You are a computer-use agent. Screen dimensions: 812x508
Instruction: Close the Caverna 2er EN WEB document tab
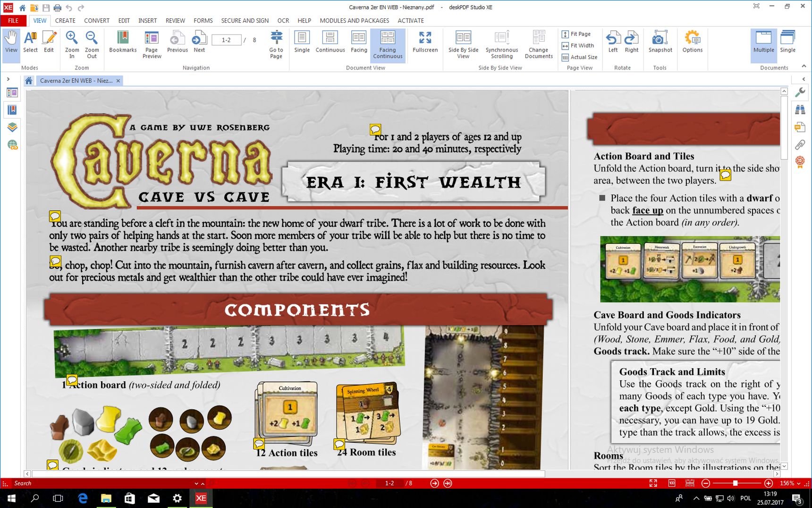118,81
